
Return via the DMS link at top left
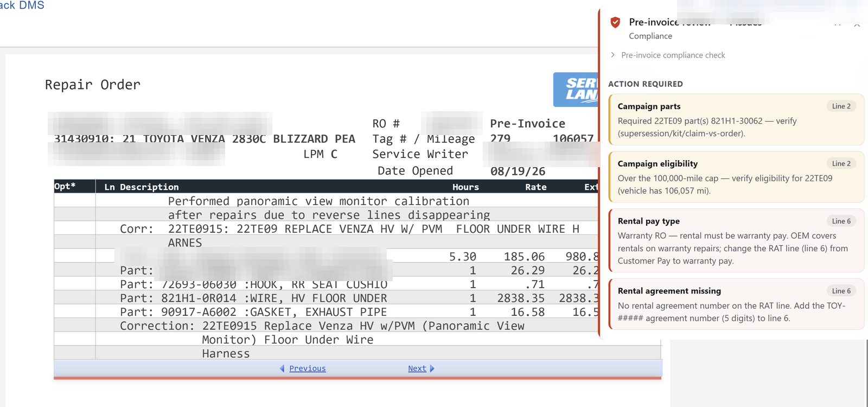point(22,5)
